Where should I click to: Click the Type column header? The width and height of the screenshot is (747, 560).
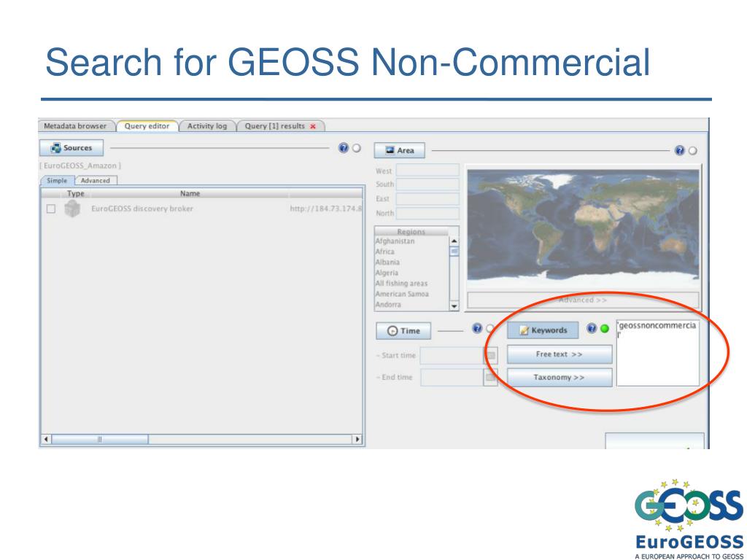[75, 193]
